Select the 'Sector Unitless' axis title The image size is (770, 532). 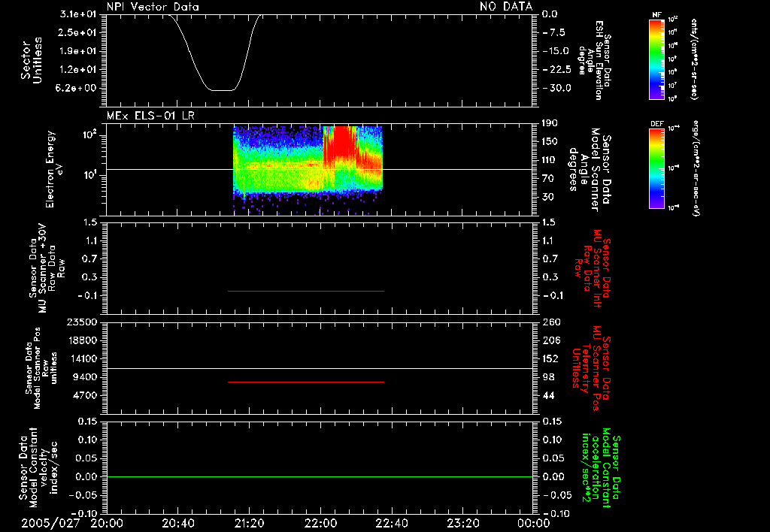[x=32, y=60]
